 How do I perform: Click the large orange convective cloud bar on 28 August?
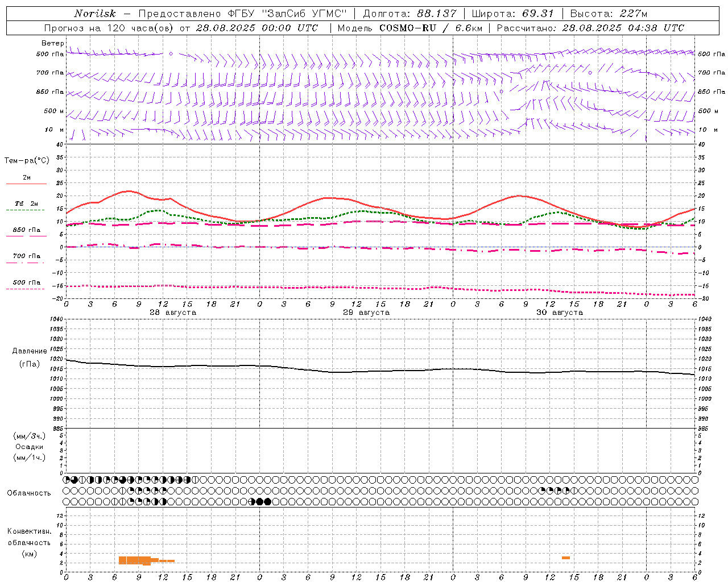click(135, 560)
